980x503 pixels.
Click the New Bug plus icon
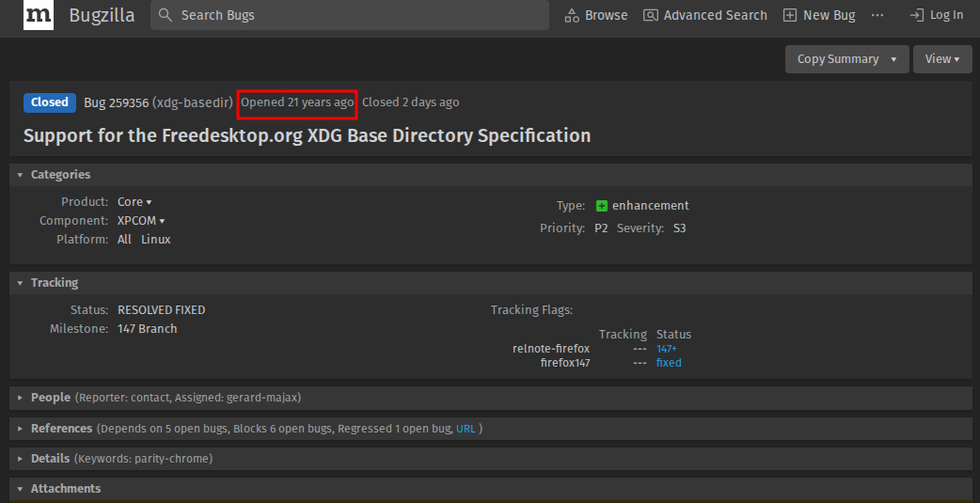[x=790, y=15]
